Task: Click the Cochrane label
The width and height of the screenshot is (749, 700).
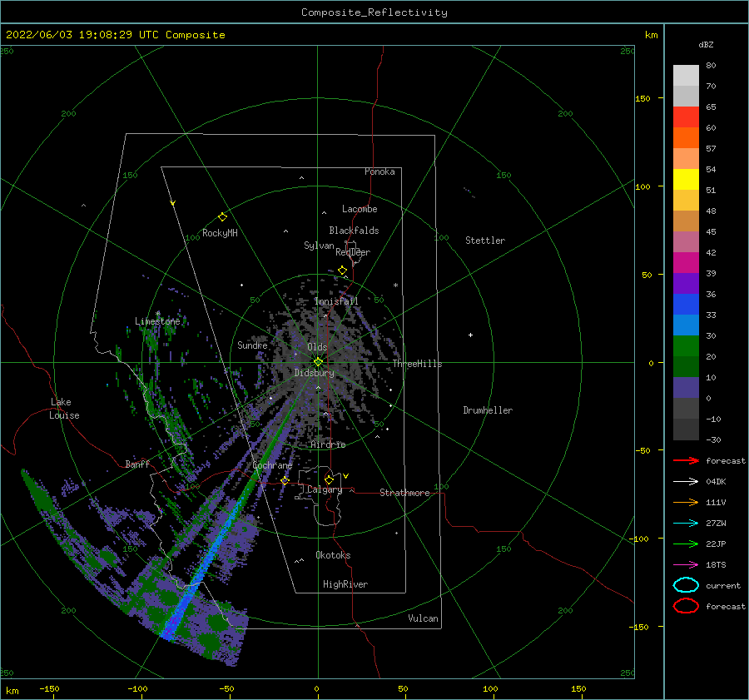Action: pyautogui.click(x=272, y=465)
